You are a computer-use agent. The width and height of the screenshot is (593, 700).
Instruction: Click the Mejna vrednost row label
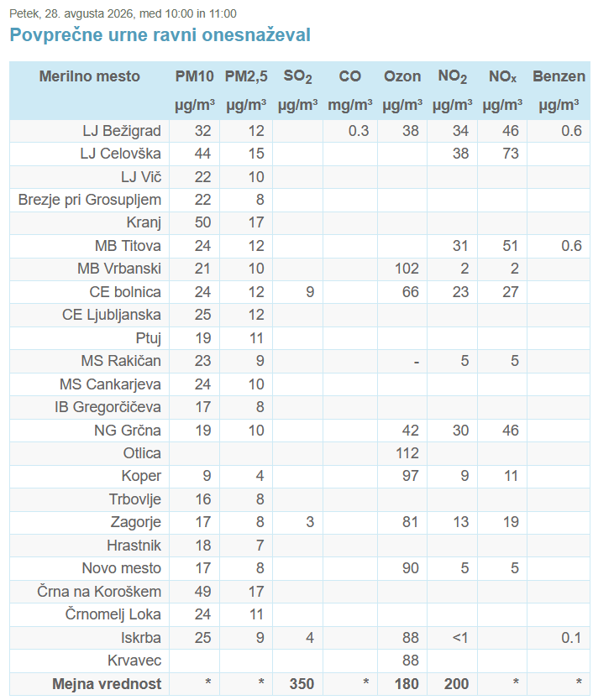click(x=107, y=684)
